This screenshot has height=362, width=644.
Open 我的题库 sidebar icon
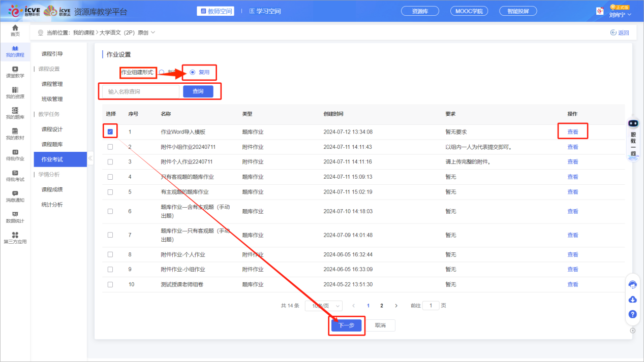click(15, 113)
